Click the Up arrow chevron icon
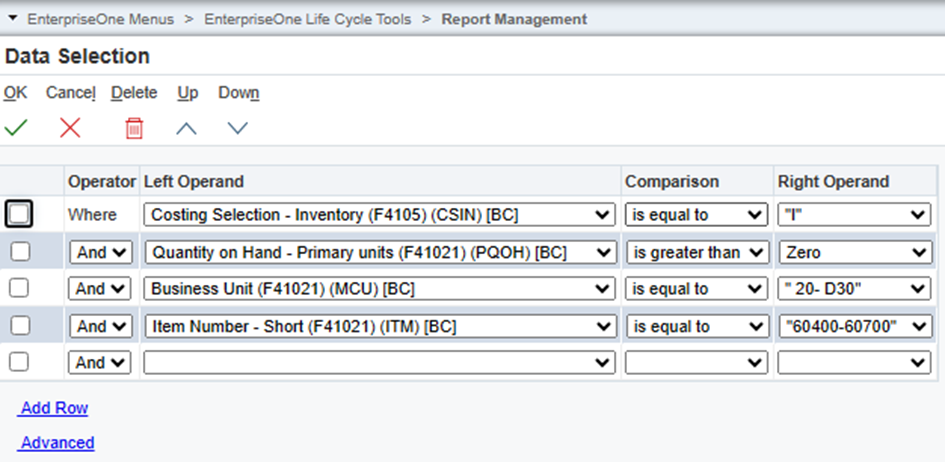 pyautogui.click(x=186, y=128)
